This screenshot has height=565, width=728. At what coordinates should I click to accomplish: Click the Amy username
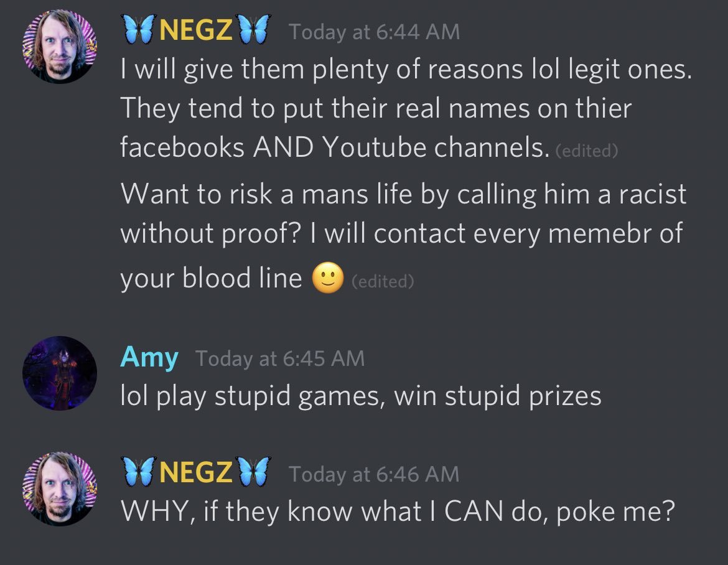click(149, 358)
